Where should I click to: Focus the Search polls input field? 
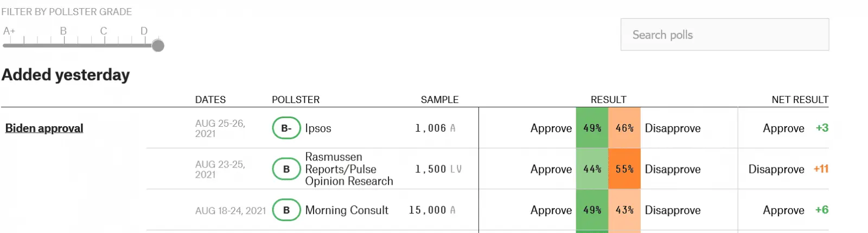pyautogui.click(x=724, y=35)
